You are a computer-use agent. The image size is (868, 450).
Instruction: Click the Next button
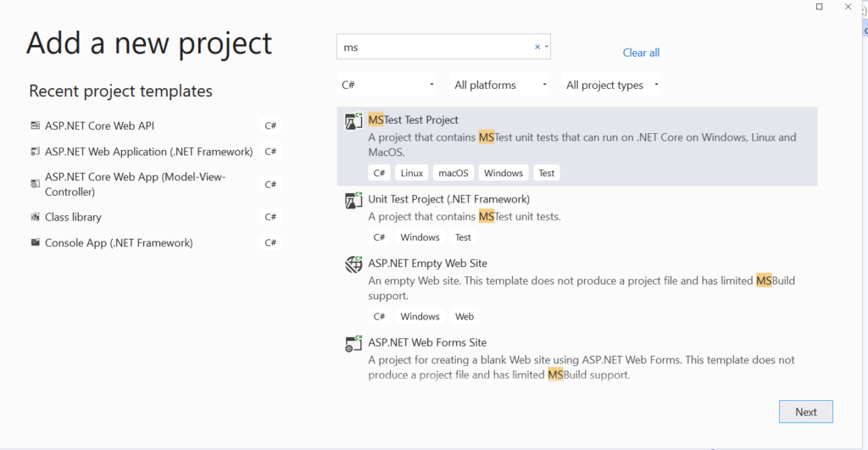[806, 412]
